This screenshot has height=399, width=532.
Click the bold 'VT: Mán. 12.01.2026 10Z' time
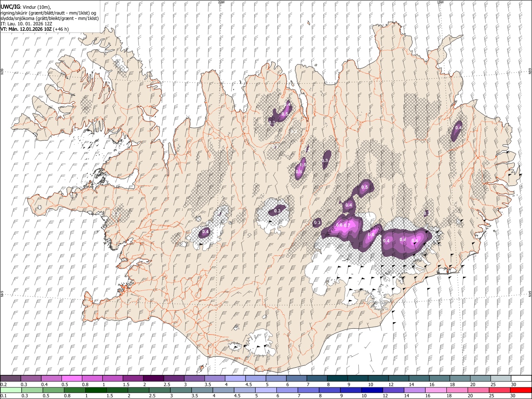(26, 29)
